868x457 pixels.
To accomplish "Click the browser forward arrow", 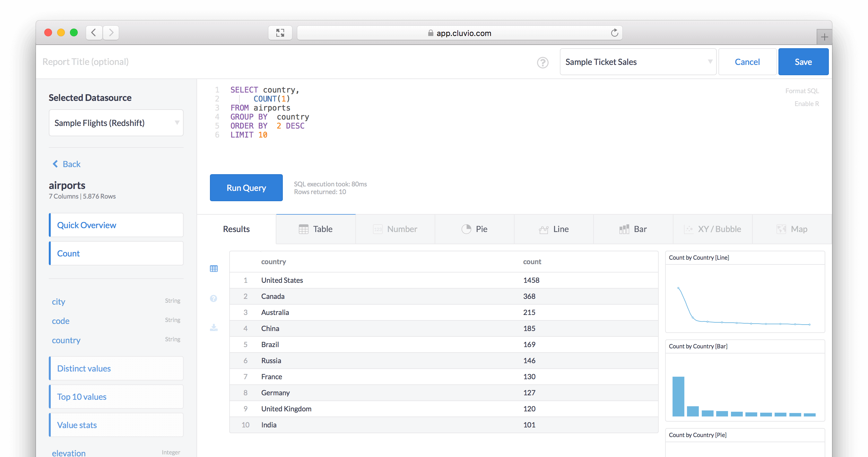I will point(111,33).
